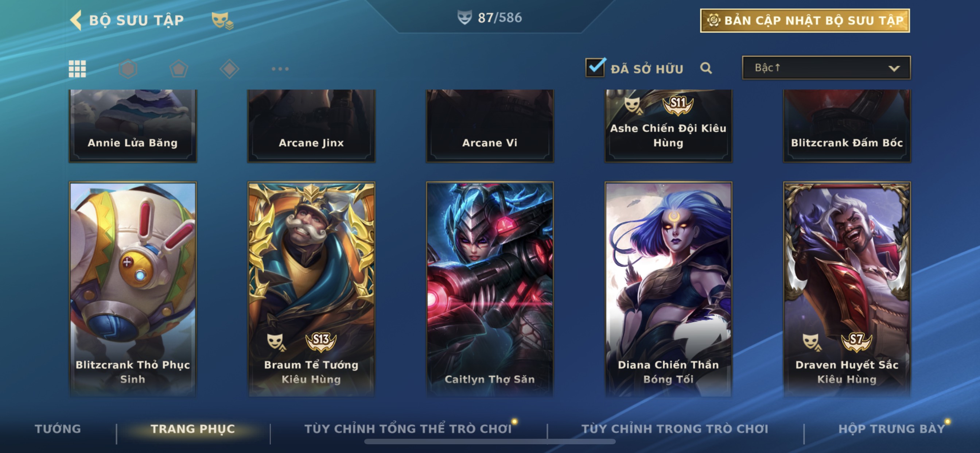Image resolution: width=980 pixels, height=453 pixels.
Task: Go back with the Bộ Sưu Tập arrow
Action: (x=76, y=20)
